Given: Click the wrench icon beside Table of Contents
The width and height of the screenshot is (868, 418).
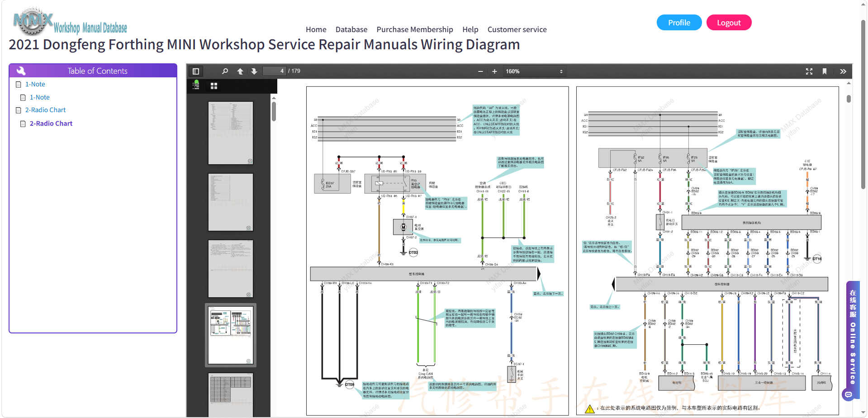Looking at the screenshot, I should point(21,71).
